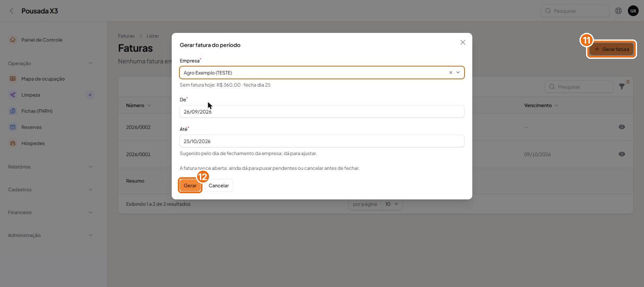Open the GB user avatar menu
Image resolution: width=644 pixels, height=287 pixels.
click(633, 11)
